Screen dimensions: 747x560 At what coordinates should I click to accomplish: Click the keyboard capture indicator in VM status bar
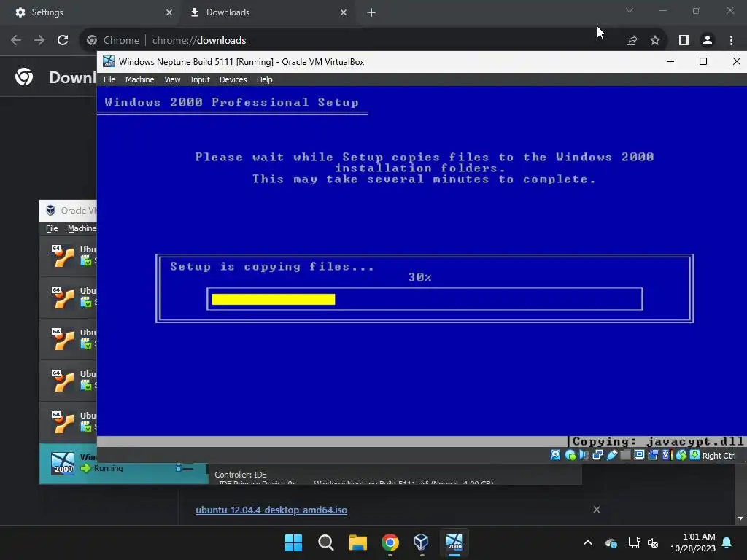click(x=695, y=455)
